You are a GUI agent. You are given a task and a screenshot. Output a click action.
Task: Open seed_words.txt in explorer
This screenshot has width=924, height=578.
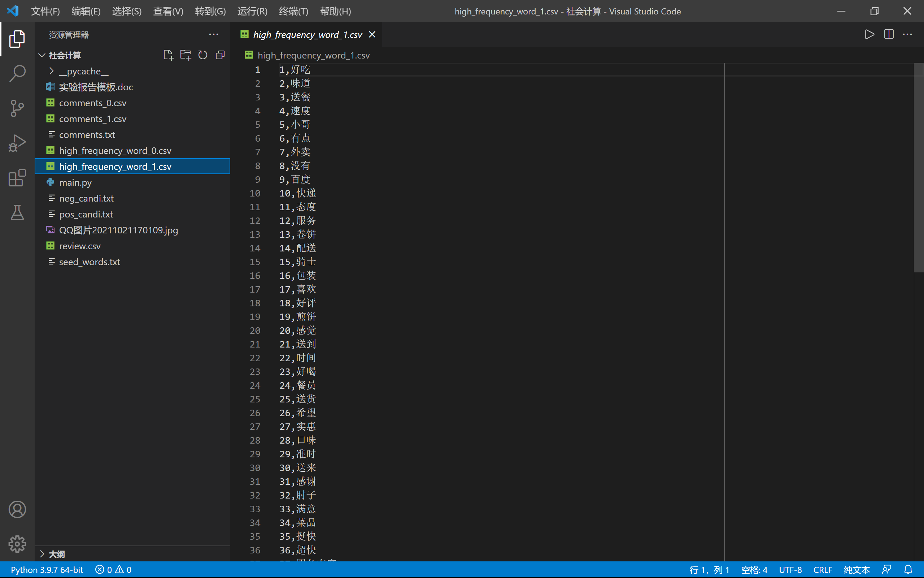(x=132, y=262)
